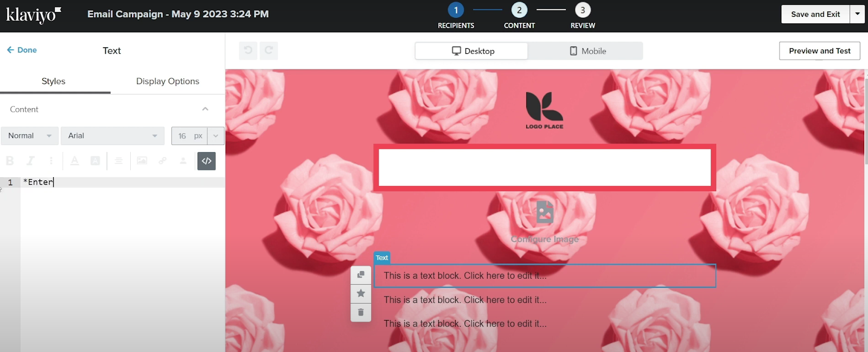Open the Save and Exit dropdown arrow
868x352 pixels.
(x=858, y=14)
